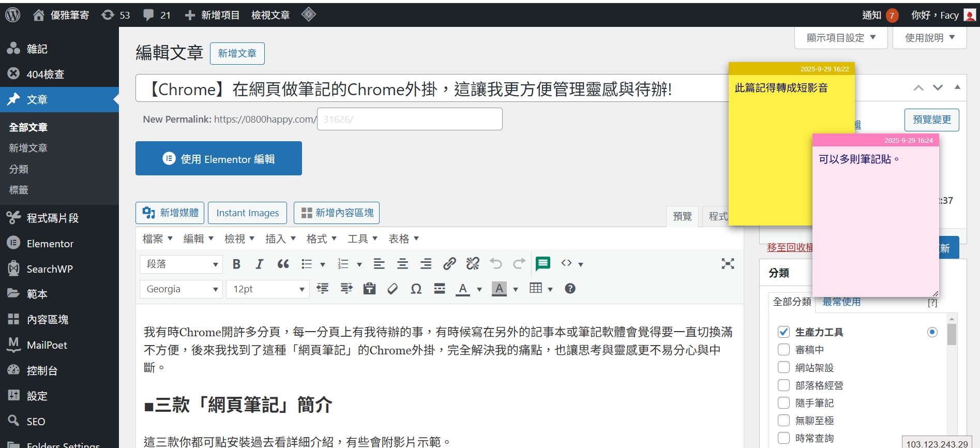
Task: Open the 12pt font size dropdown
Action: click(x=267, y=289)
